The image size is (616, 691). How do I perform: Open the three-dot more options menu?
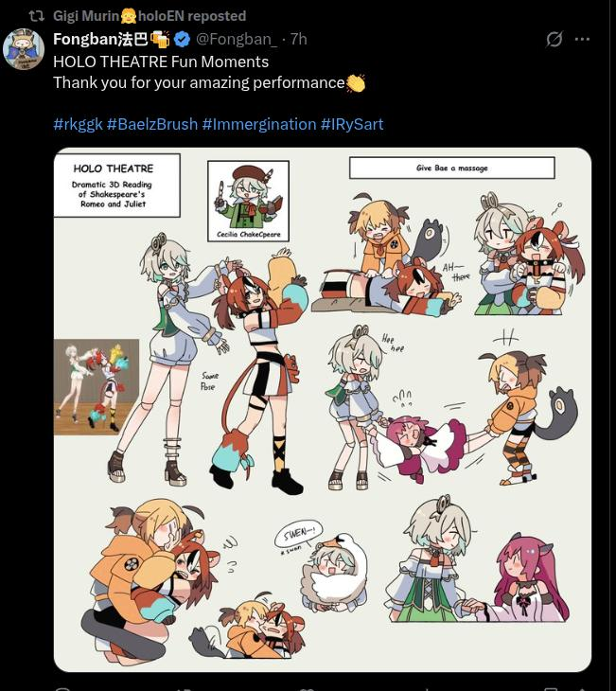click(x=582, y=39)
